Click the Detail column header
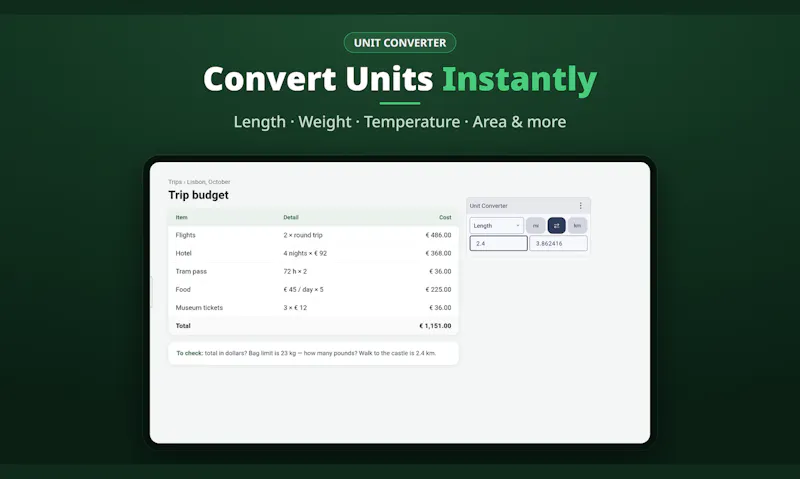This screenshot has height=479, width=800. (291, 217)
